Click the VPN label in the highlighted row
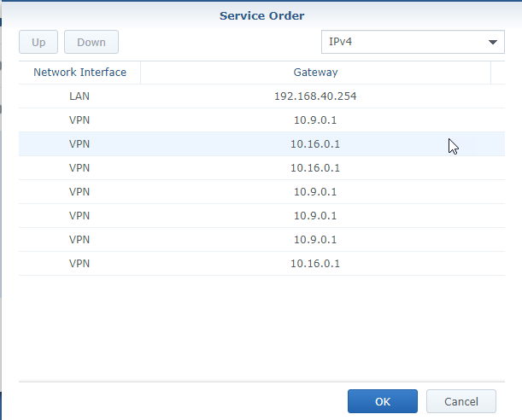The height and width of the screenshot is (420, 522). (79, 144)
